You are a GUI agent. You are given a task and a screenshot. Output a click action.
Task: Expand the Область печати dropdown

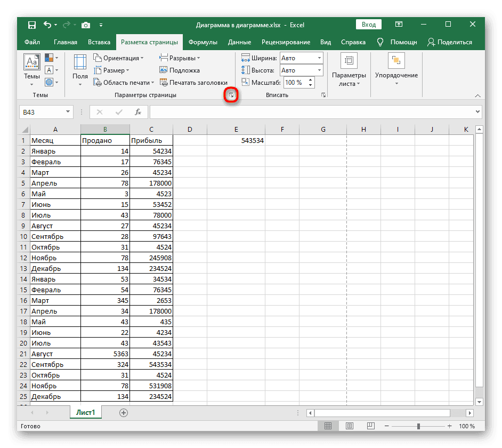(124, 82)
